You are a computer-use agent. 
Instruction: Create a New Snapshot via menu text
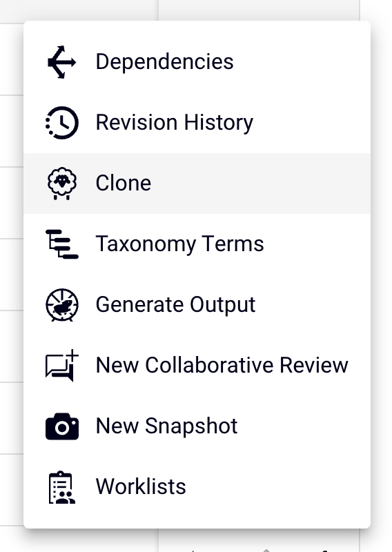pyautogui.click(x=166, y=426)
